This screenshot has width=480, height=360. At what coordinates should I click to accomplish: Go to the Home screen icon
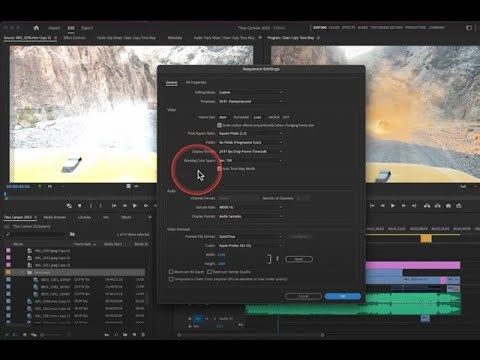coord(36,28)
